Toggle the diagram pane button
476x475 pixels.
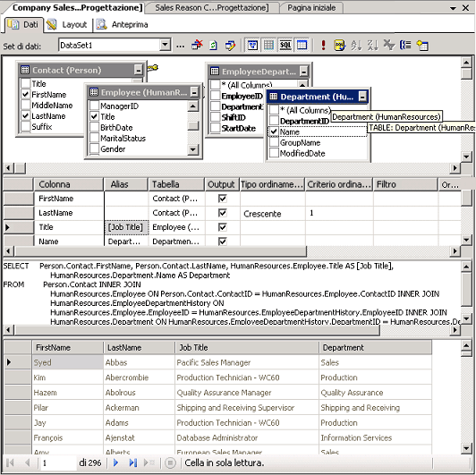click(253, 46)
